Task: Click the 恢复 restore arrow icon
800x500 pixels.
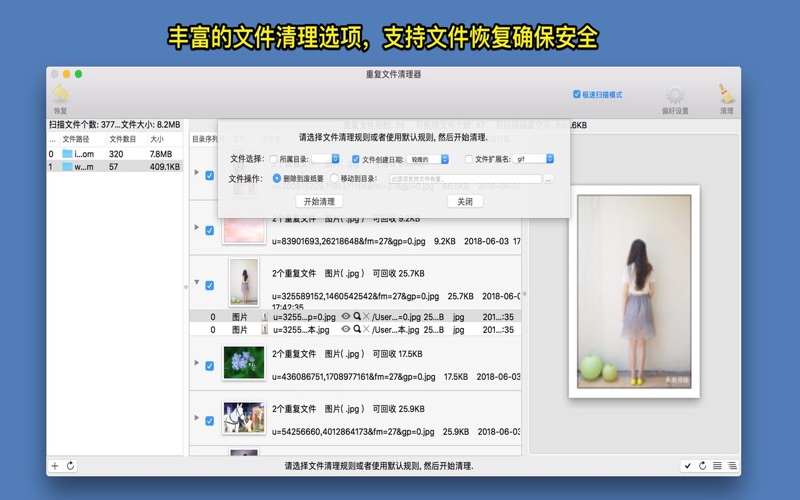Action: coord(61,94)
